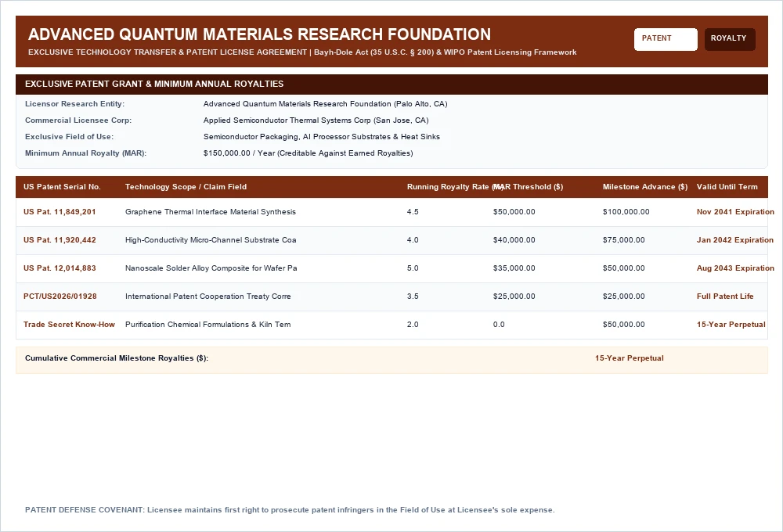The image size is (783, 532).
Task: Select the $35,000.00 MAR threshold
Action: [x=514, y=268]
